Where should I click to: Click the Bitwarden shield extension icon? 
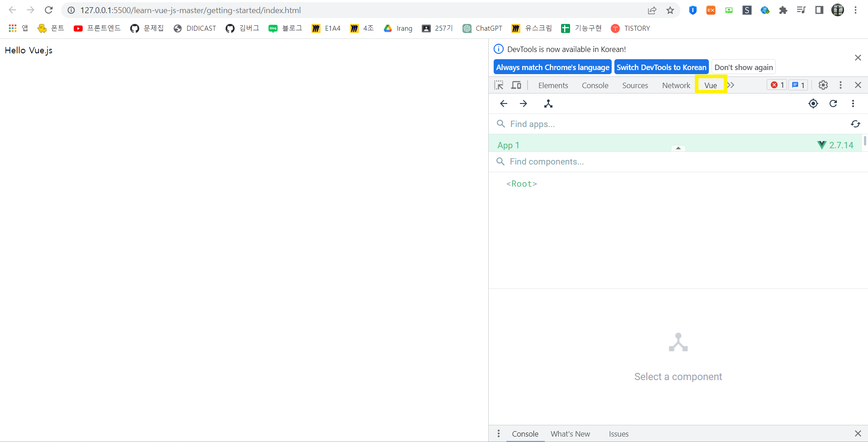693,10
